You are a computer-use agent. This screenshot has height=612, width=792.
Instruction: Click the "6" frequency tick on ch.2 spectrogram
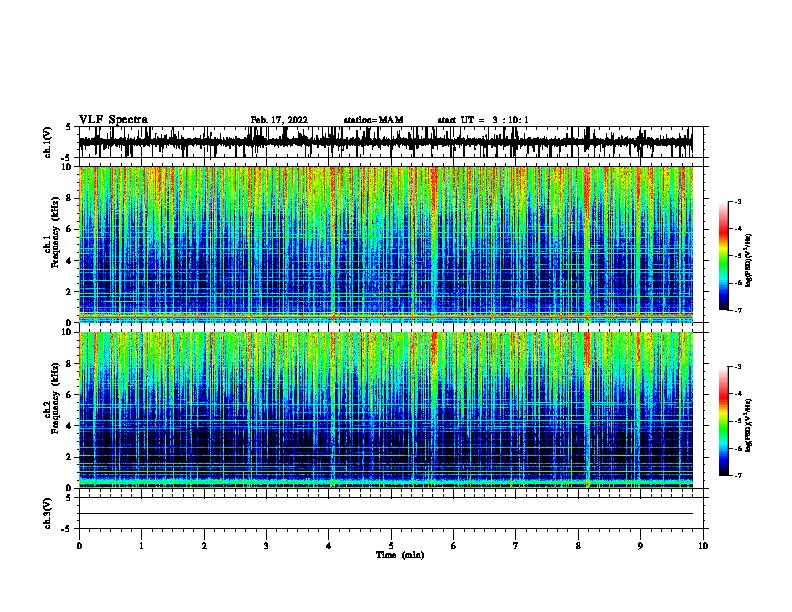70,395
